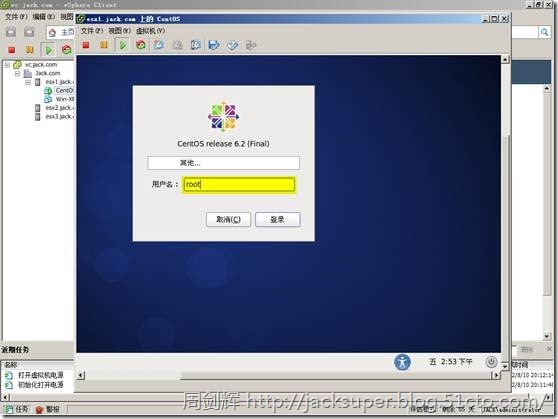This screenshot has width=558, height=419.
Task: Open the console window 视图 menu
Action: point(120,31)
